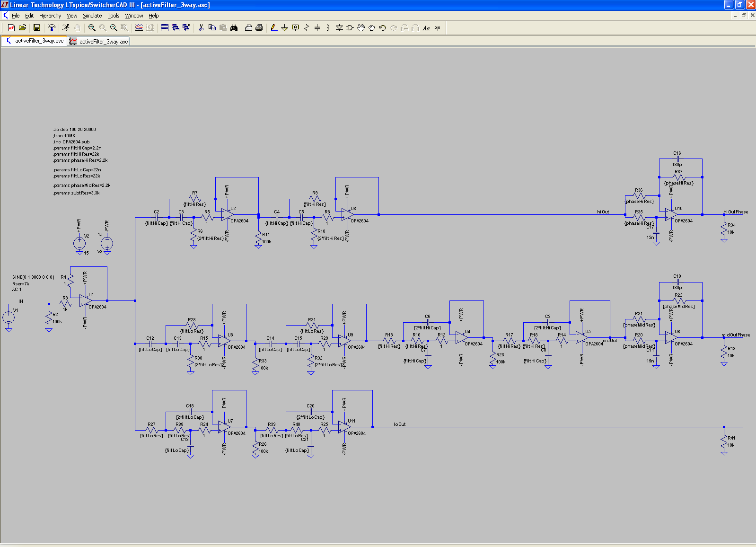The height and width of the screenshot is (547, 756).
Task: Click the SPICE directive .op icon
Action: [x=437, y=28]
